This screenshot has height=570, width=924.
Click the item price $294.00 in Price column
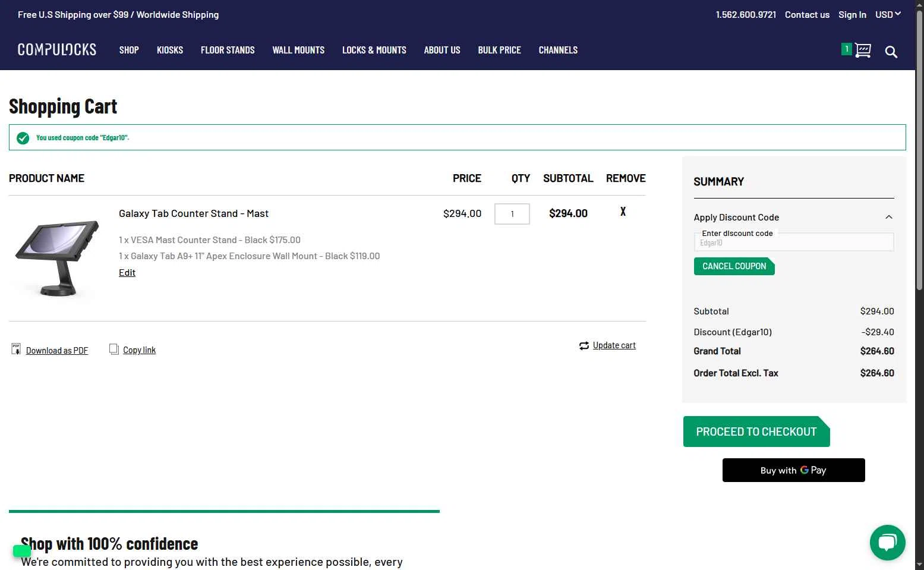[x=462, y=213]
